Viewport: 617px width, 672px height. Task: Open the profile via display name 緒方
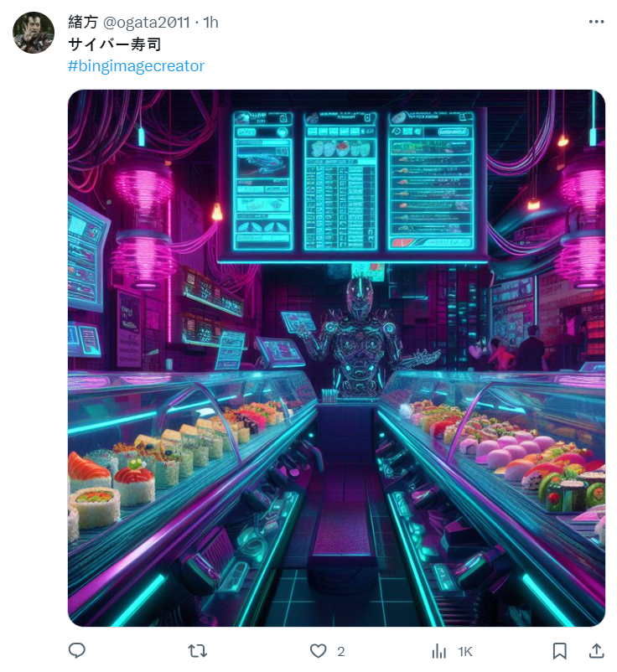83,22
